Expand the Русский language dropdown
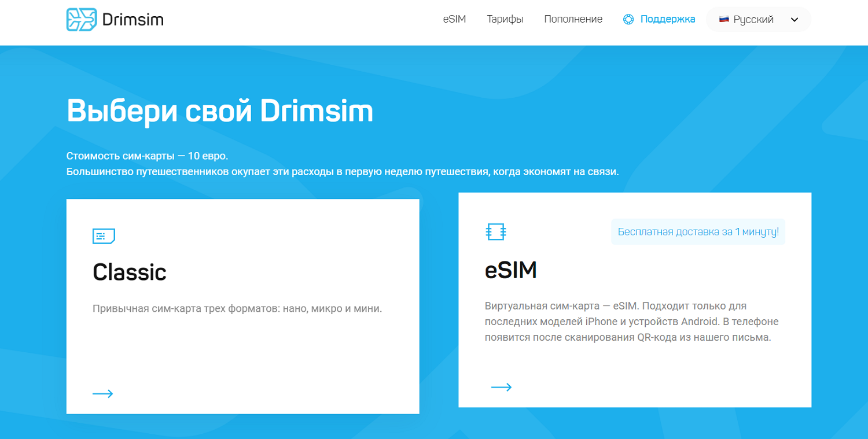The height and width of the screenshot is (439, 868). tap(759, 19)
